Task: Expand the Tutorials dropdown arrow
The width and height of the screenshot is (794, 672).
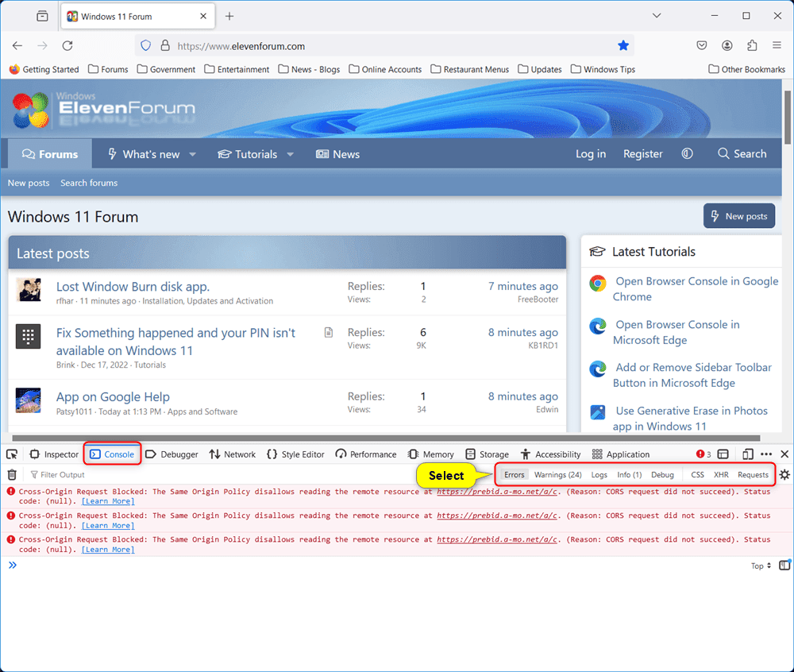Action: pyautogui.click(x=290, y=154)
